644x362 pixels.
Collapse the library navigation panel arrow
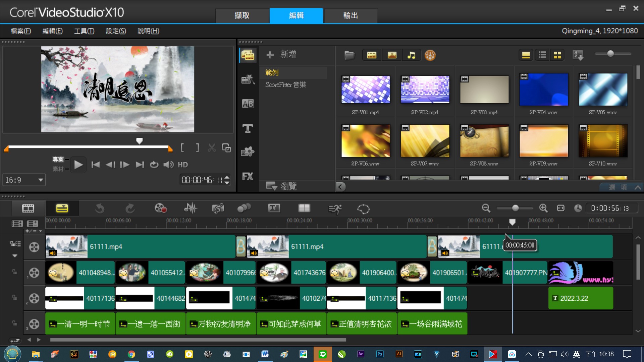tap(340, 187)
